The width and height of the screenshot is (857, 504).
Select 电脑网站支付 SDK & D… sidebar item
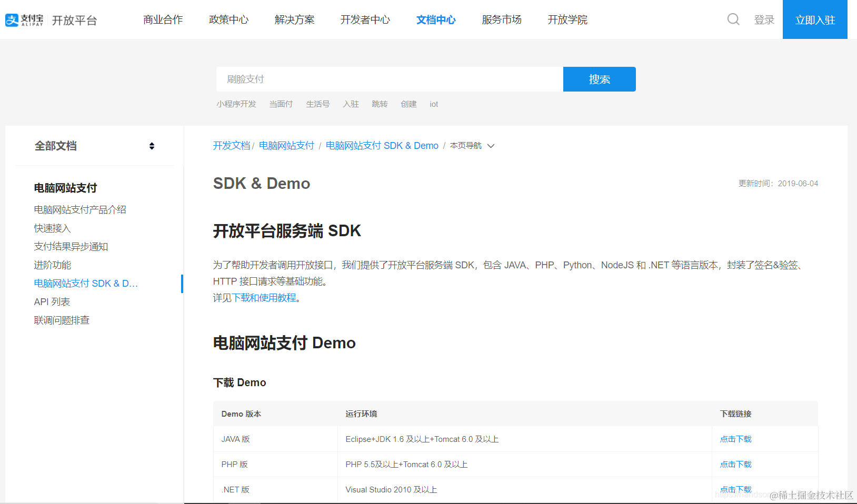pyautogui.click(x=86, y=283)
